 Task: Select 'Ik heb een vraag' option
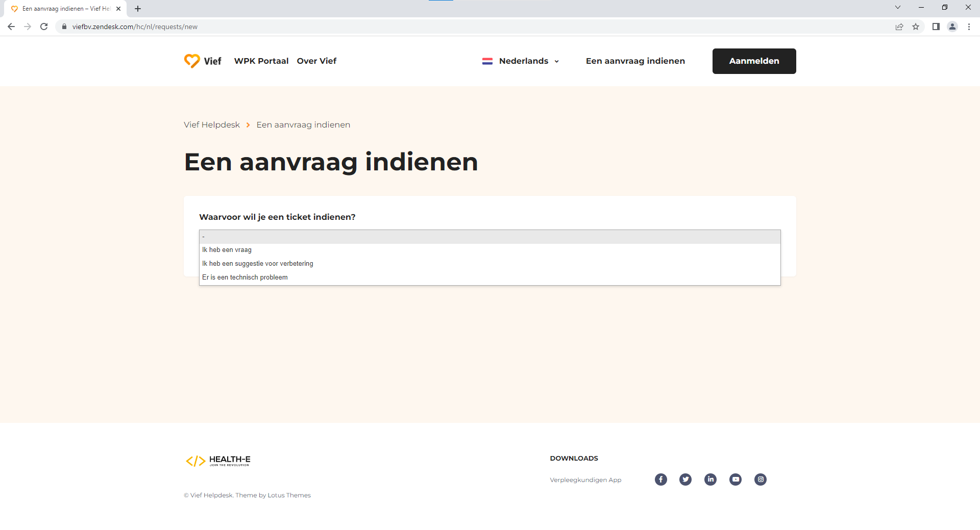pos(227,250)
